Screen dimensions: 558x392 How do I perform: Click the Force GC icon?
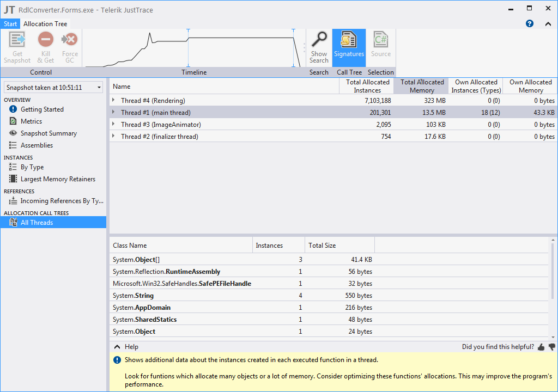[70, 40]
